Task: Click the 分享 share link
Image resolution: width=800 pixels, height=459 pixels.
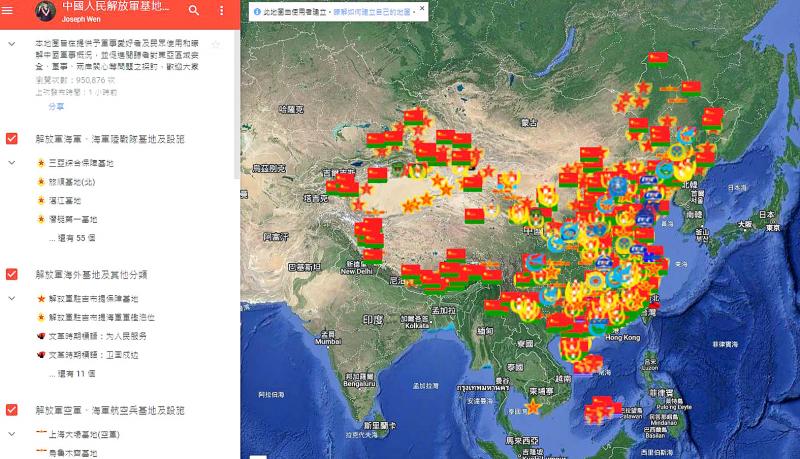Action: 56,106
